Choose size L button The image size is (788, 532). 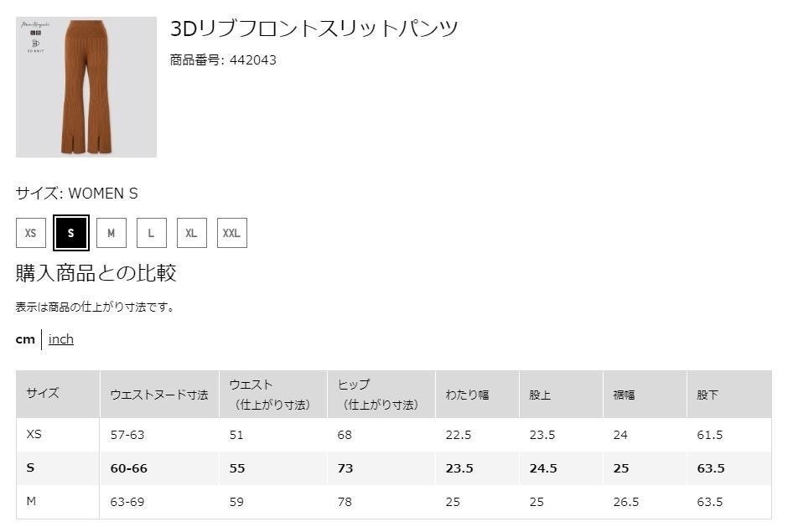pos(151,233)
